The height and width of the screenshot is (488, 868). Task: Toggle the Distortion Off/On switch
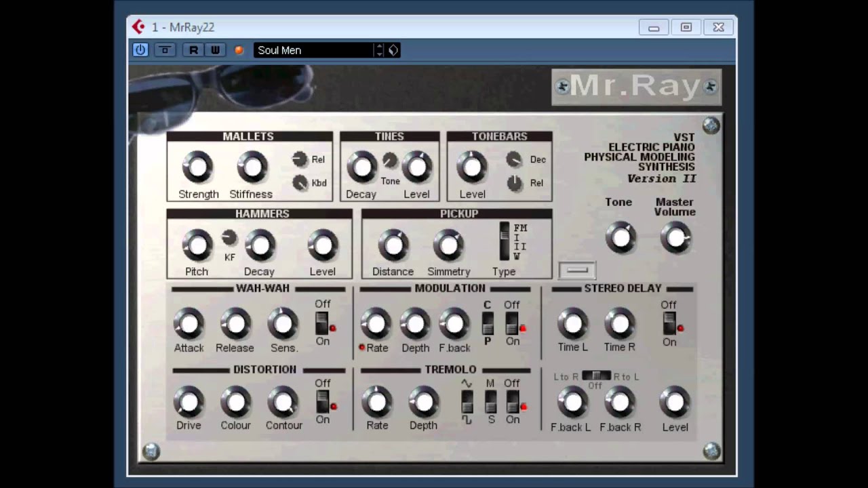(322, 401)
